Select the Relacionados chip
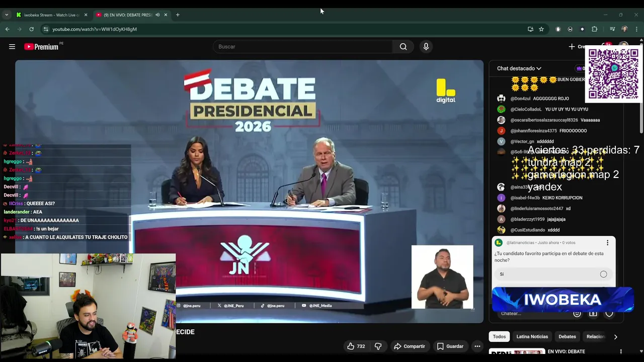Screen dimensions: 644x362 (595, 337)
